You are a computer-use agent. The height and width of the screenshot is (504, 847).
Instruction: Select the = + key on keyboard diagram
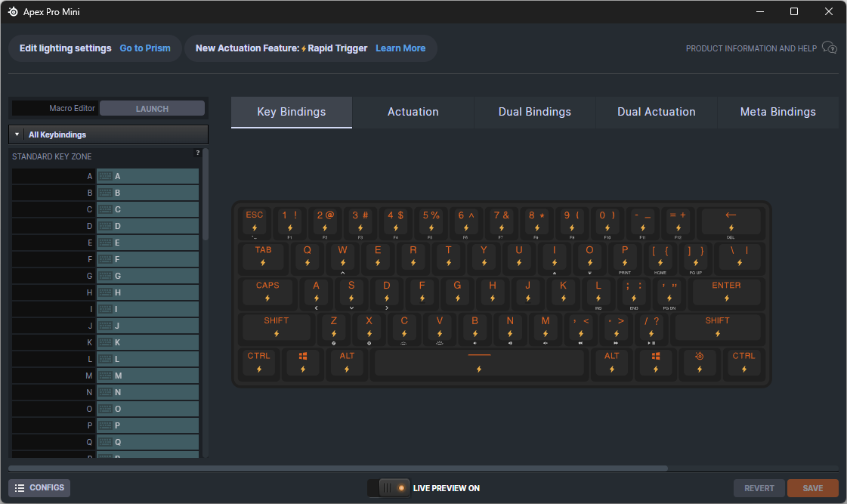pos(678,223)
